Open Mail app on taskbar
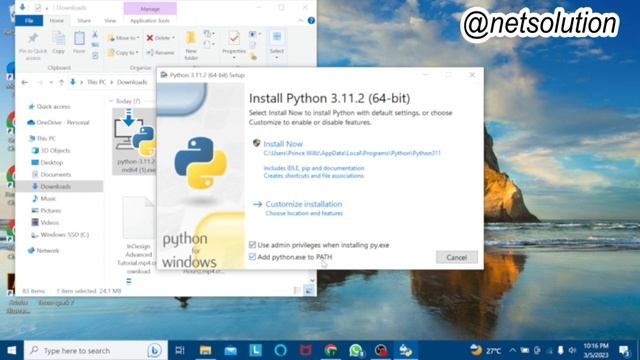 coord(231,350)
